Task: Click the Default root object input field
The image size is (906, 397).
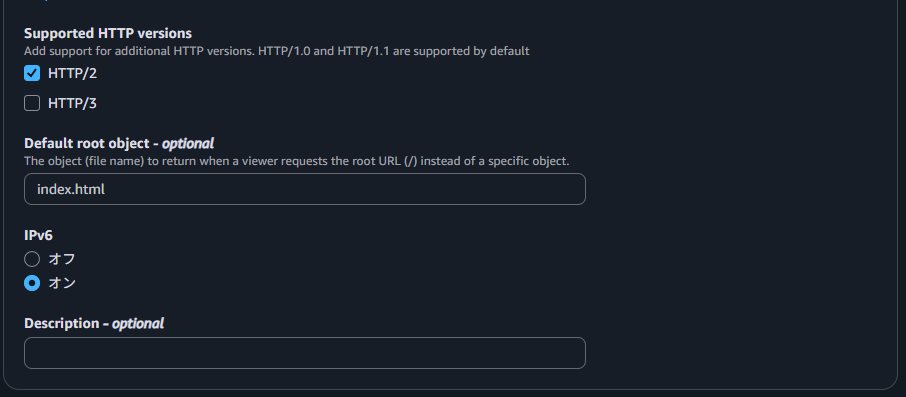Action: 305,189
